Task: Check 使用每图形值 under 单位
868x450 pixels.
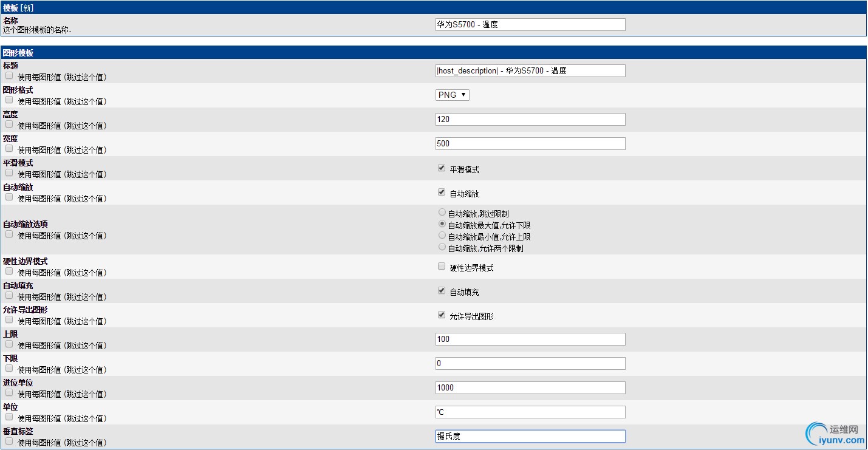Action: [x=9, y=417]
